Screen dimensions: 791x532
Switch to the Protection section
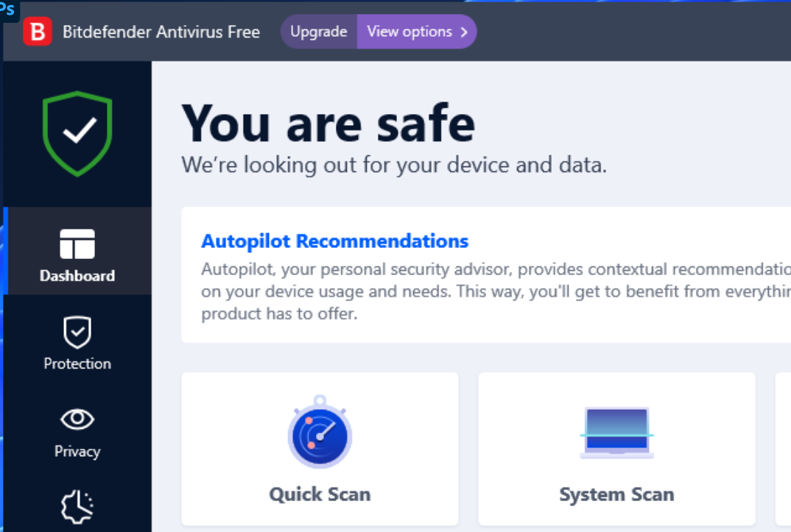tap(77, 346)
